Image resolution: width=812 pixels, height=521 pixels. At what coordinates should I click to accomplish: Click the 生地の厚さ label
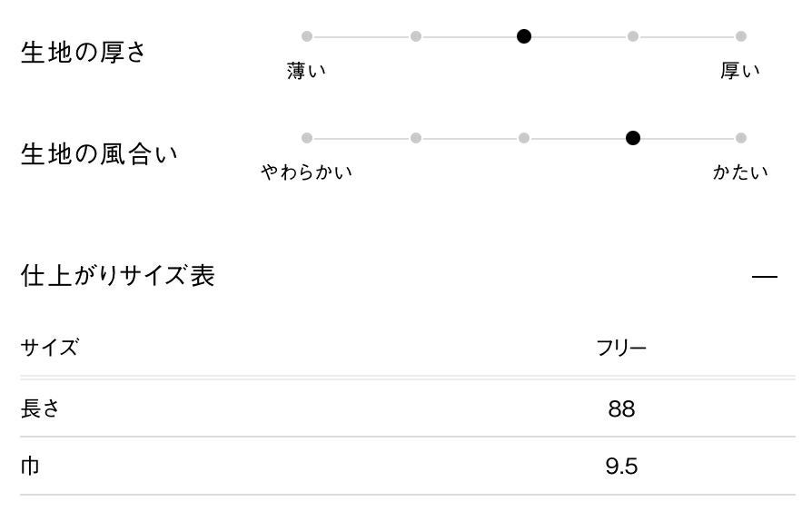click(x=83, y=53)
